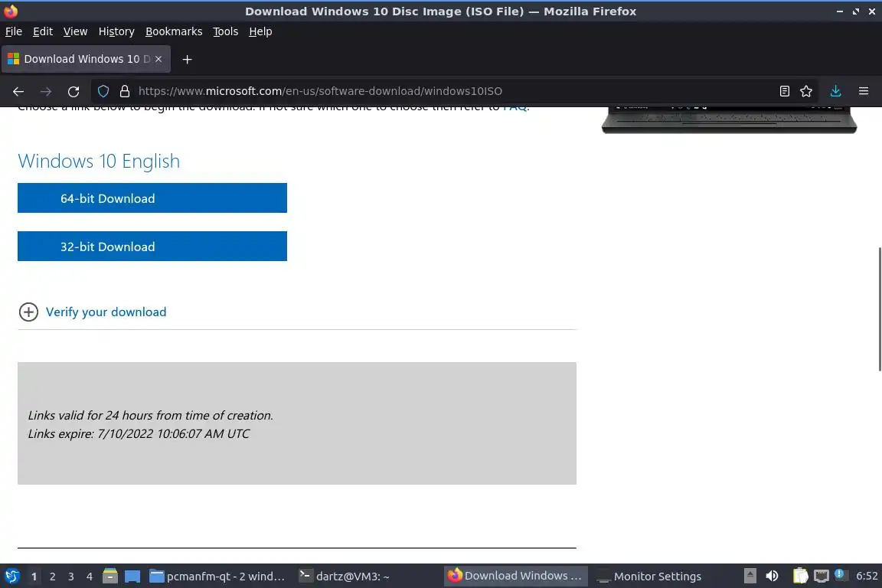This screenshot has width=882, height=588.
Task: Open the Tools menu
Action: [226, 31]
